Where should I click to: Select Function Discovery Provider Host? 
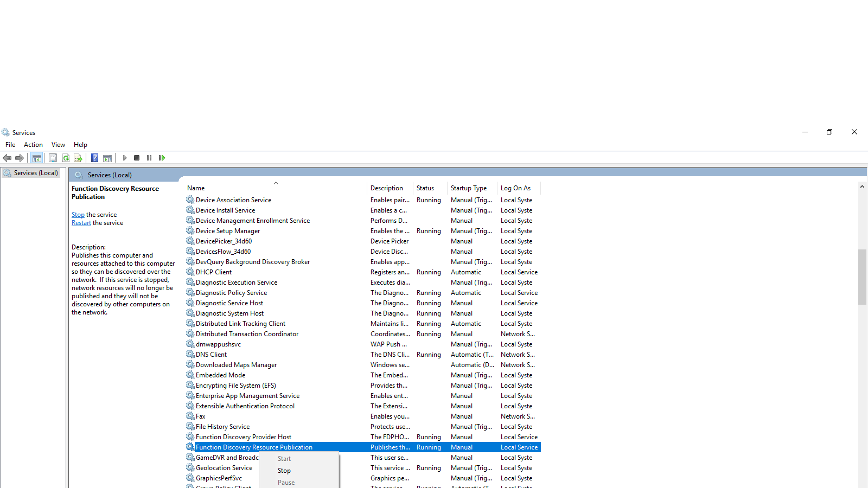[x=363, y=437]
